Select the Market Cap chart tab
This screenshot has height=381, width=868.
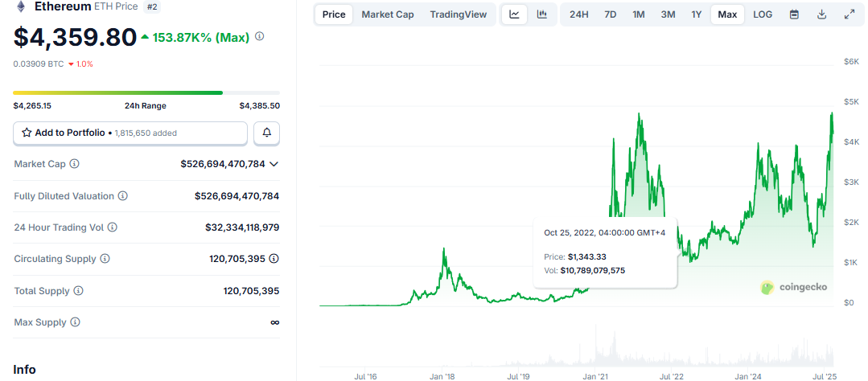(388, 14)
